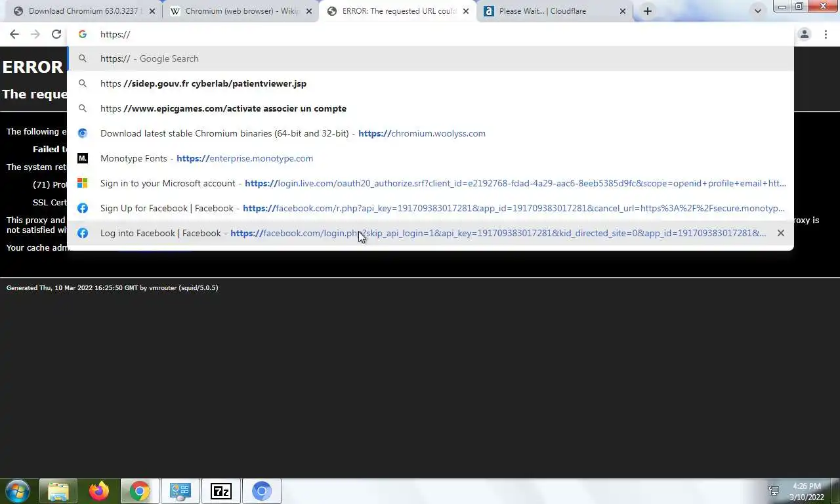This screenshot has width=840, height=504.
Task: Open the chromium.woolyss.com Download suggestion
Action: (x=430, y=133)
